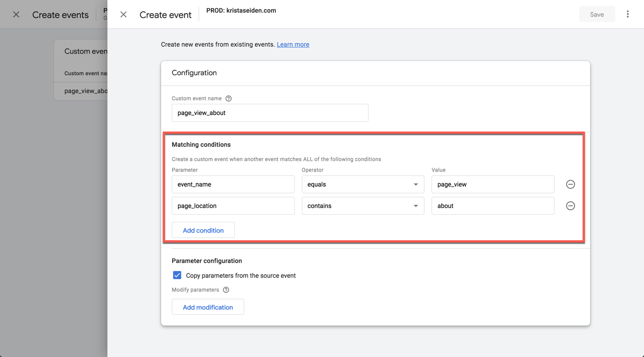This screenshot has width=644, height=357.
Task: Click the event_name parameter field
Action: pos(233,184)
